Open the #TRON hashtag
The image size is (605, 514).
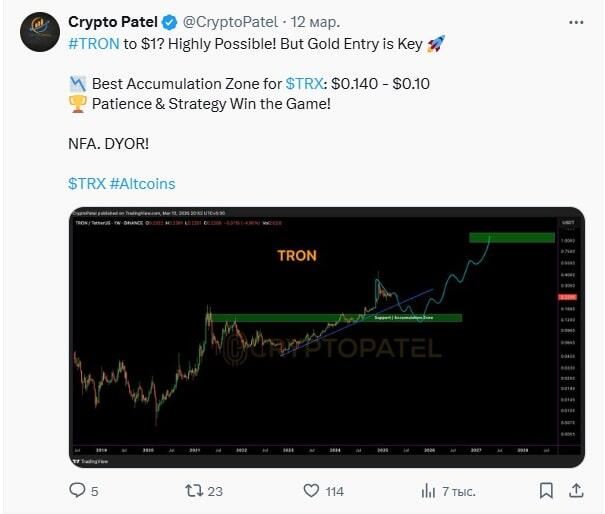(x=94, y=43)
